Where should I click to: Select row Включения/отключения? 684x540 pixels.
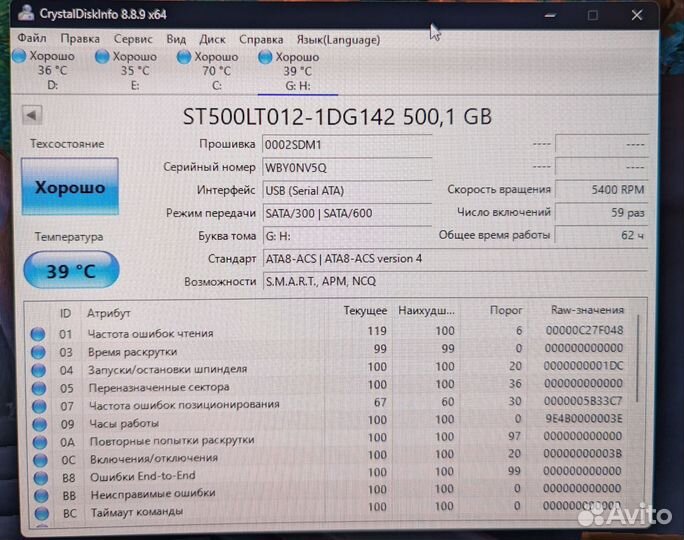click(327, 457)
